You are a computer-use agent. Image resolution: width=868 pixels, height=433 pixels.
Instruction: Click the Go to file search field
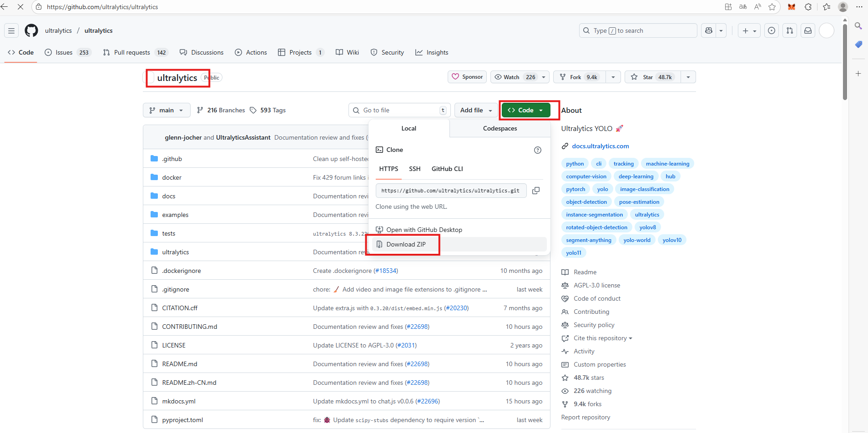click(399, 110)
